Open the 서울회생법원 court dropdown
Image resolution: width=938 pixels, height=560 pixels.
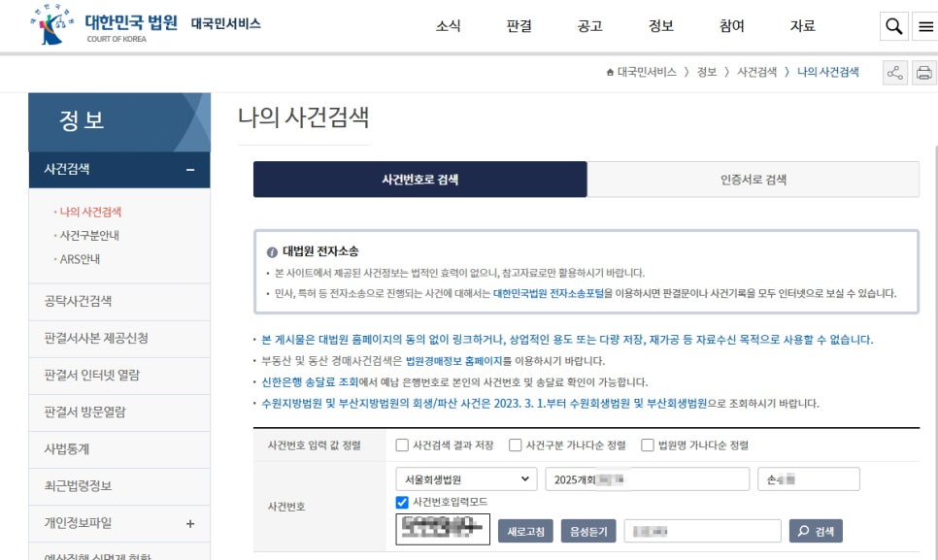tap(466, 479)
